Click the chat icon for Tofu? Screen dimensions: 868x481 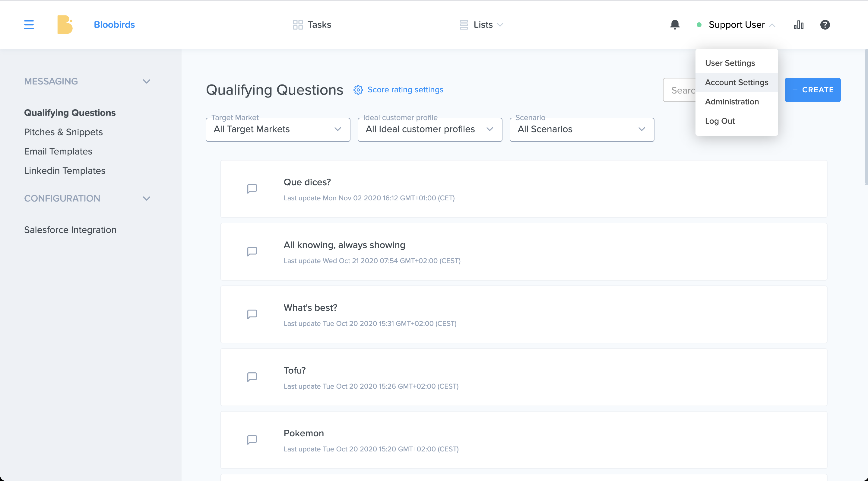[252, 377]
